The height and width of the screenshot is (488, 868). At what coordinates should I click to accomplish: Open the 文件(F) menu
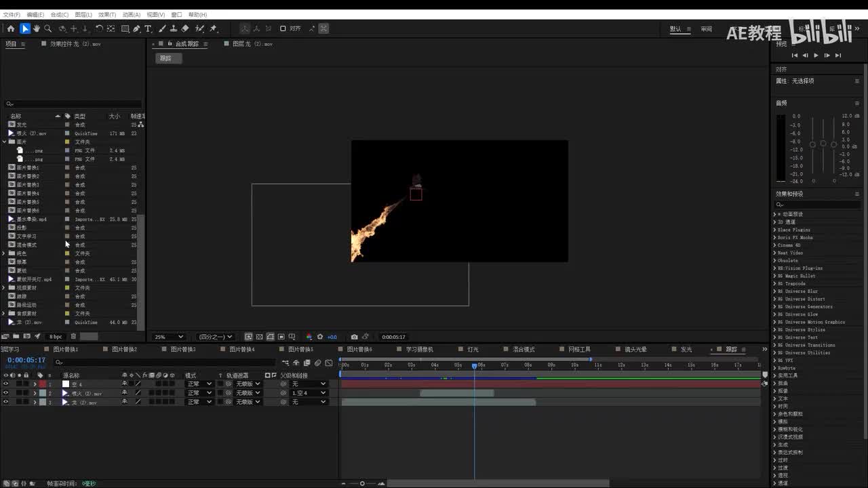click(x=12, y=14)
